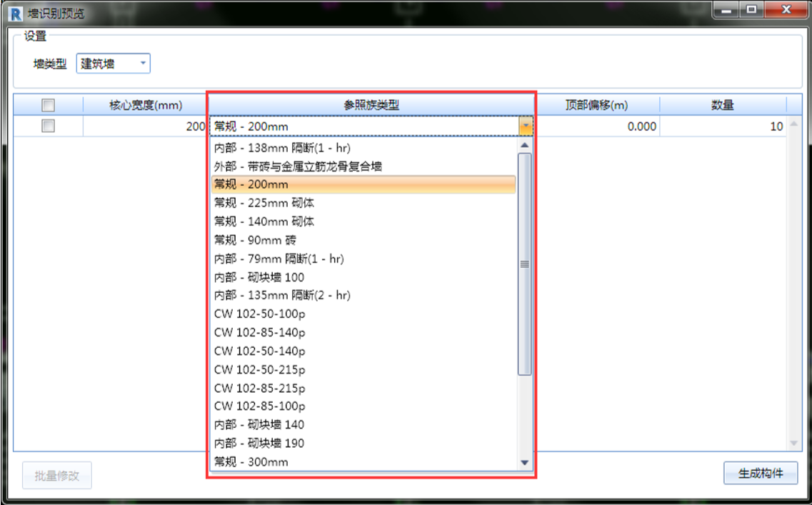Open the 墙类型 建筑墙 dropdown
The image size is (812, 505).
[x=114, y=63]
